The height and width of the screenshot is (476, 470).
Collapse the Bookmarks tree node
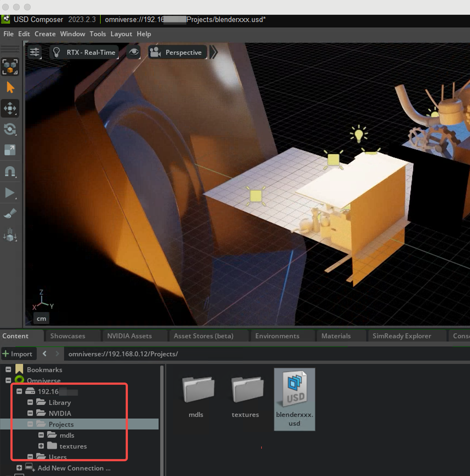click(8, 369)
